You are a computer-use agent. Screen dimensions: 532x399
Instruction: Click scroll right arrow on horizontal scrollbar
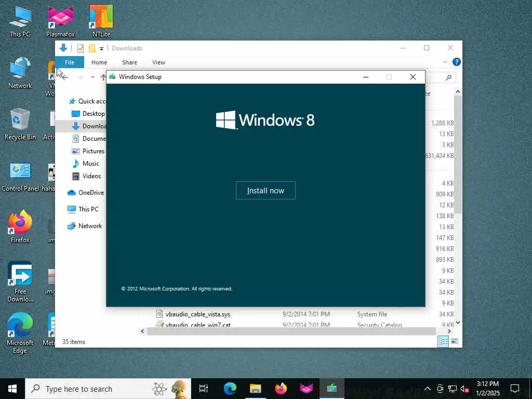point(449,331)
